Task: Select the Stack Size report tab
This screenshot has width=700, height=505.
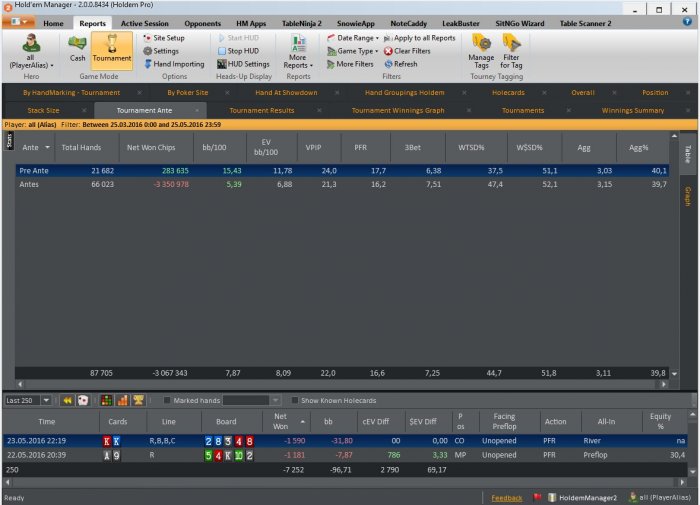Action: pyautogui.click(x=43, y=110)
